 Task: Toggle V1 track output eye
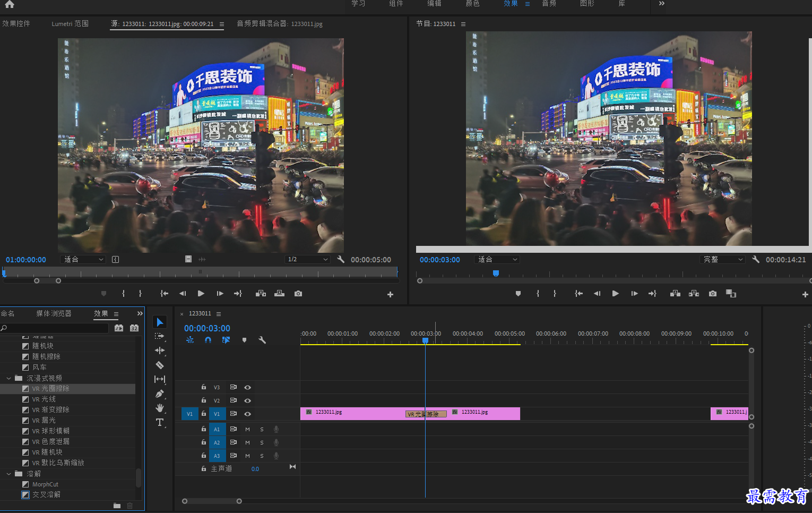[247, 414]
